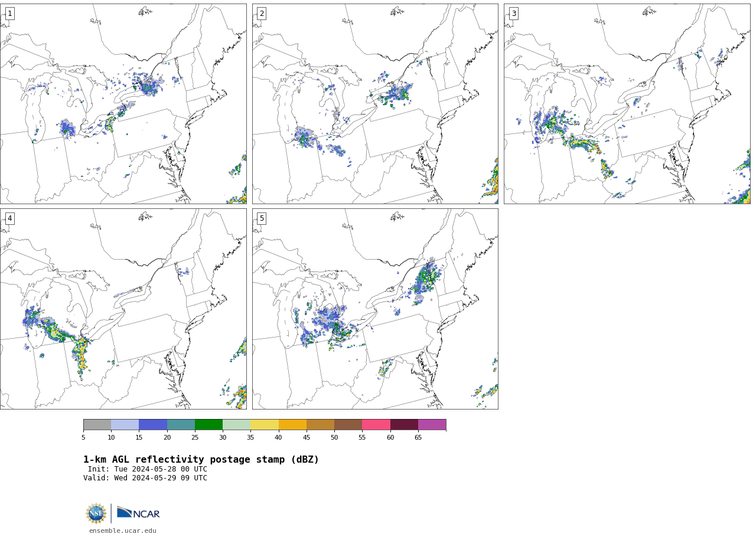Click the brown 50-55 dBZ swatch
The height and width of the screenshot is (537, 756).
point(348,425)
